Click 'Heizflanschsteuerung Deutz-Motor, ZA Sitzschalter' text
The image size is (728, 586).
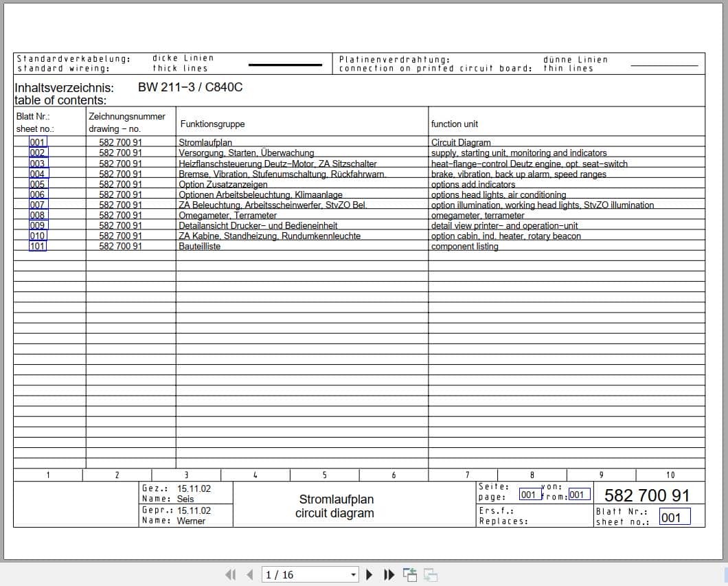[277, 164]
